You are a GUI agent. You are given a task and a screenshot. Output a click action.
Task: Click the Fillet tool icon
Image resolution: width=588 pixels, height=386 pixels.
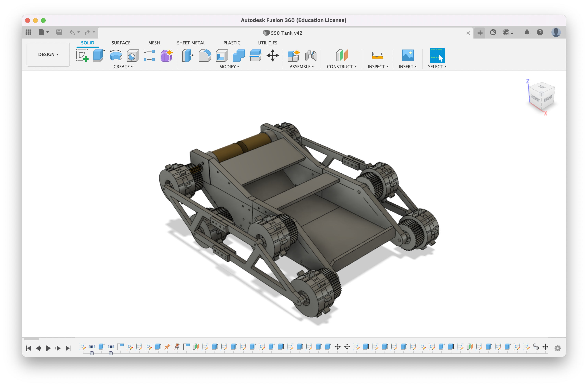coord(205,55)
